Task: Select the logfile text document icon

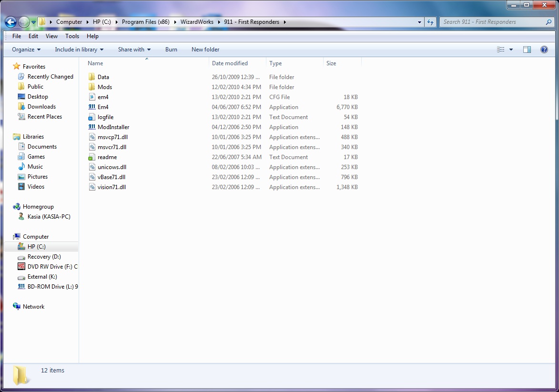Action: 91,117
